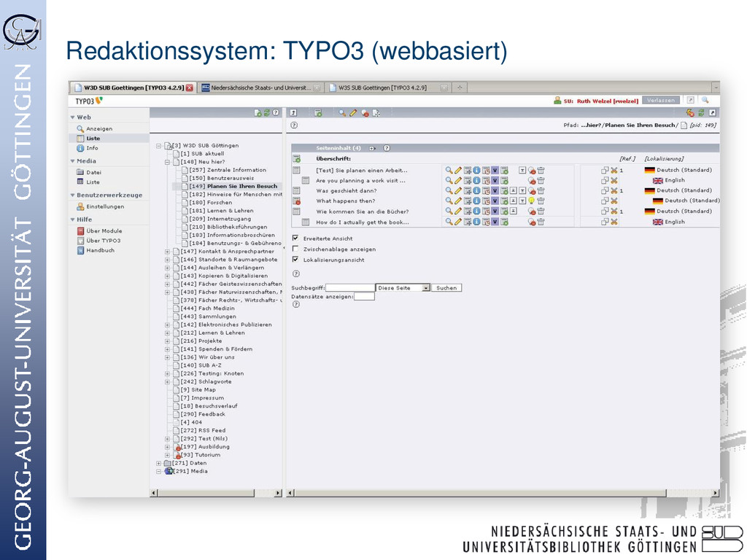Viewport: 747px width, 560px height.
Task: Collapse the [148] Neu hier? tree node
Action: point(167,162)
